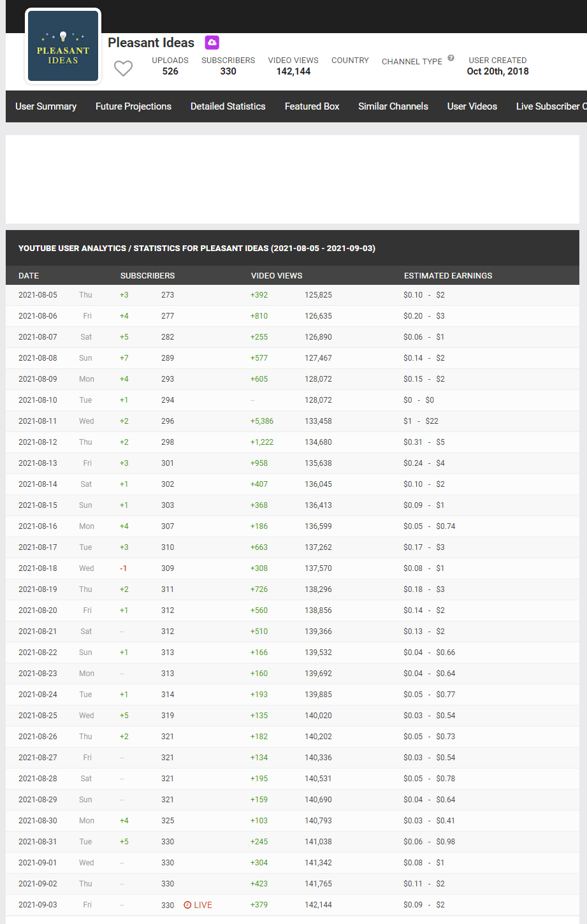This screenshot has width=587, height=924.
Task: Click the VIDEO VIEWS column header
Action: click(277, 276)
